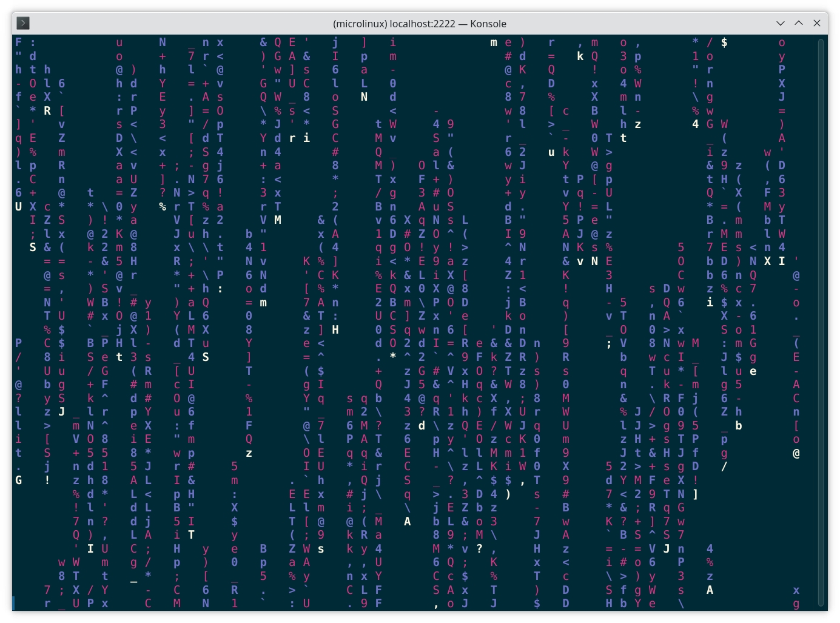Click the Konsole terminal icon in the title bar
840x623 pixels.
coord(23,23)
